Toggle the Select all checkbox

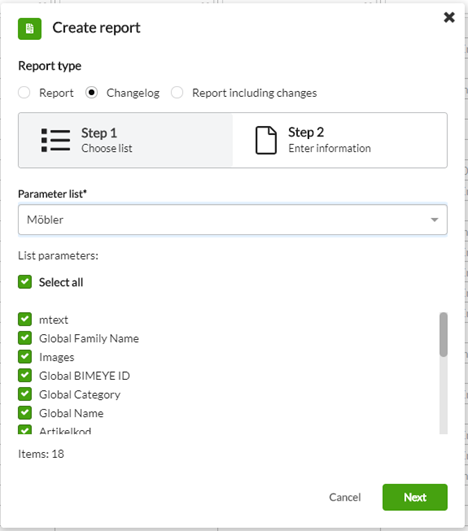point(25,282)
